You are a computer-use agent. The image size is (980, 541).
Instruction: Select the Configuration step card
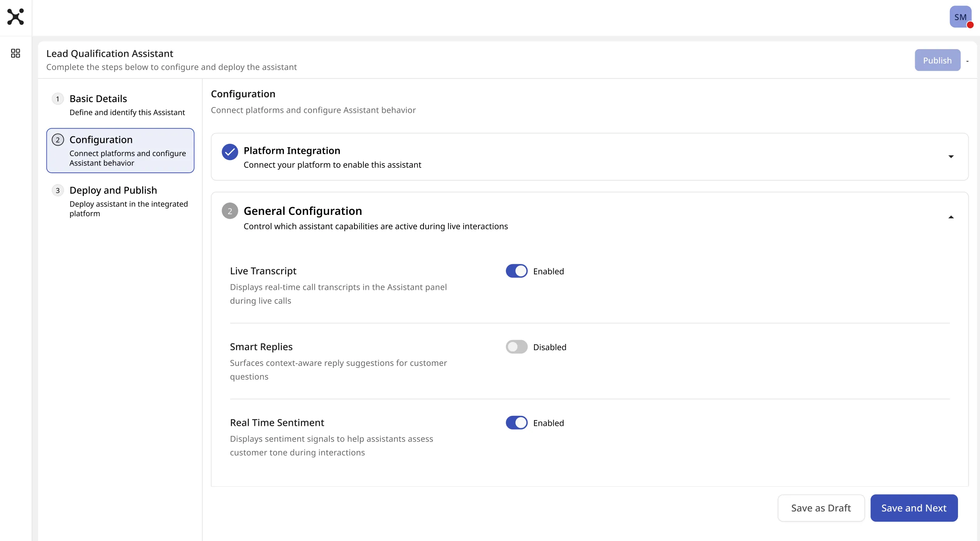click(120, 151)
